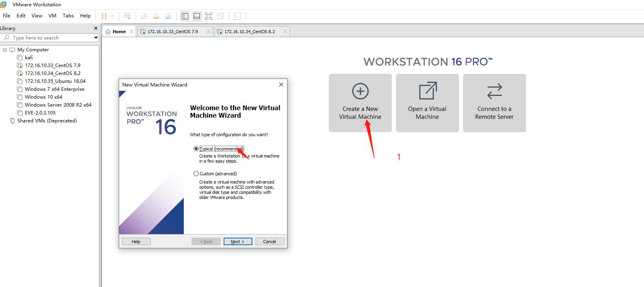Click the Full Screen mode toolbar icon
Viewport: 644px width, 287px height.
click(x=209, y=16)
